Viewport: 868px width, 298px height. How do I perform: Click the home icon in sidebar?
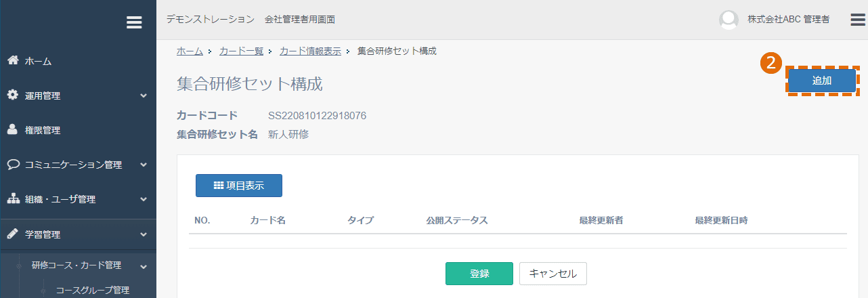pos(13,60)
